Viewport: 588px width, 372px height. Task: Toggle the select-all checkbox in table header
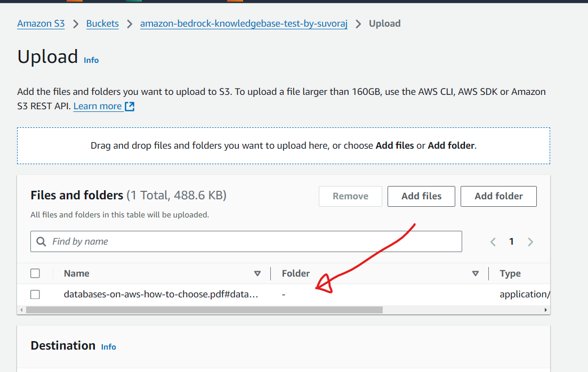coord(35,273)
